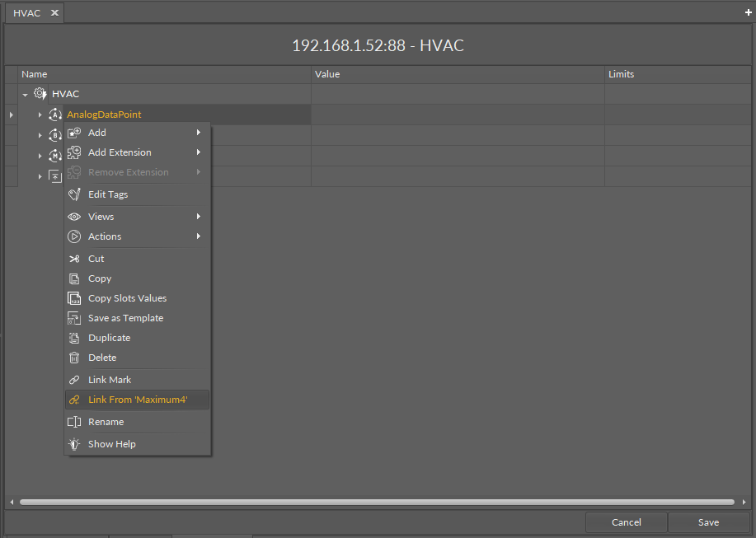Click the Rename icon

[x=74, y=422]
